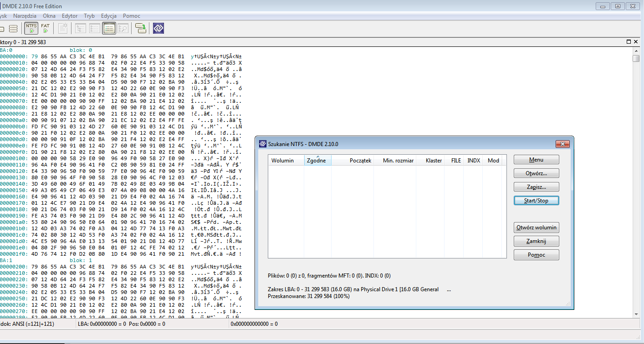Sort by the Wolumin column header
The width and height of the screenshot is (644, 344).
(x=286, y=160)
